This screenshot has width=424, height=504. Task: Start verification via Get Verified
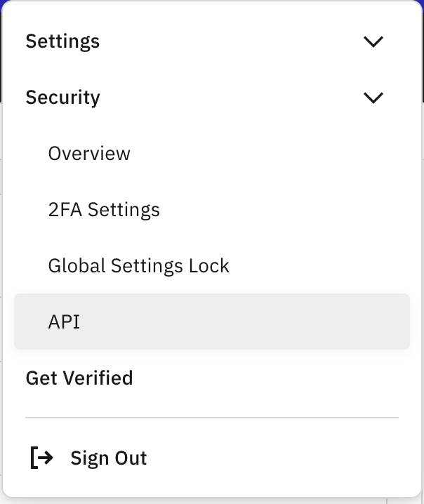pos(79,378)
